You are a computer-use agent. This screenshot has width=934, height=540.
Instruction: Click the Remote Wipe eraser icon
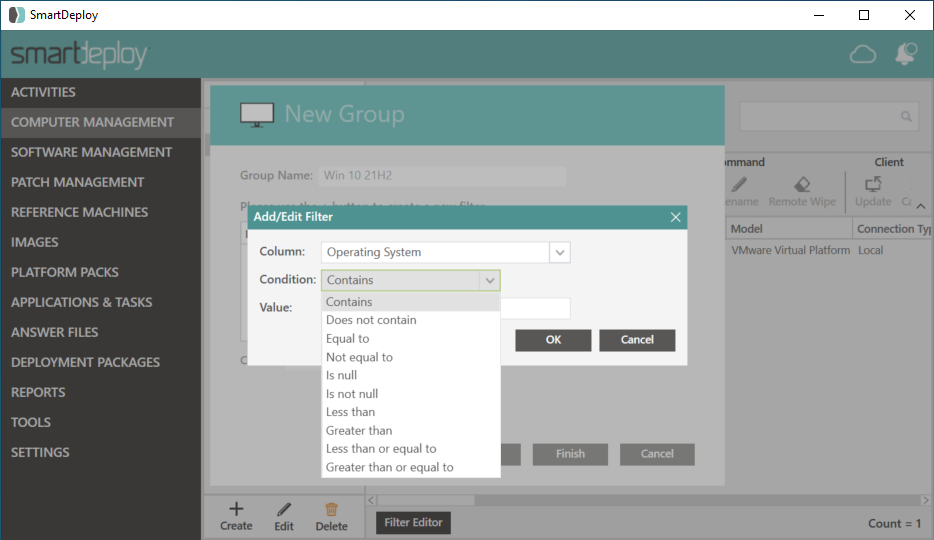[x=802, y=185]
